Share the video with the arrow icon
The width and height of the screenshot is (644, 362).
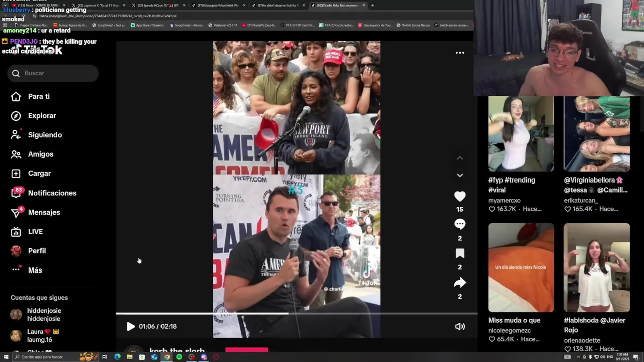[x=460, y=283]
